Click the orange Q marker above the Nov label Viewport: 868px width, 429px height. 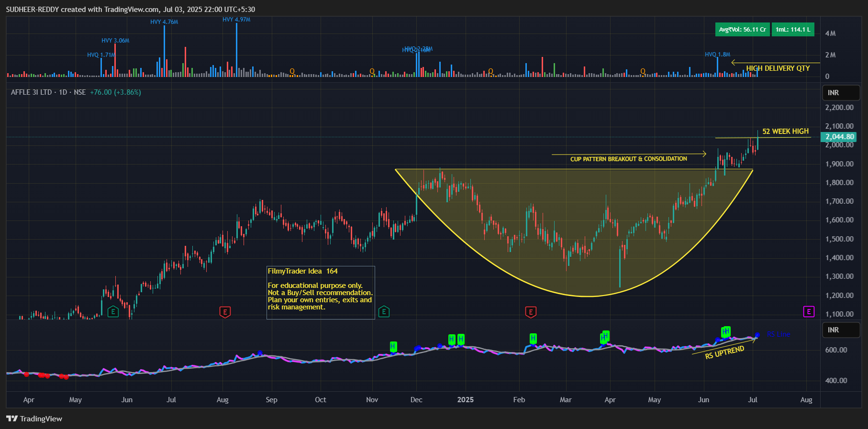pos(372,72)
